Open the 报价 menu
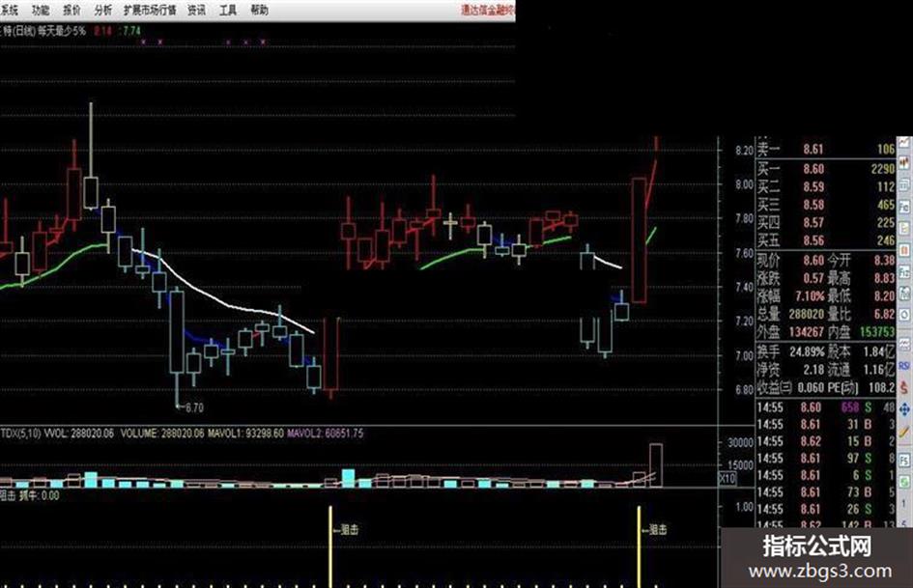This screenshot has height=588, width=913. pos(71,10)
